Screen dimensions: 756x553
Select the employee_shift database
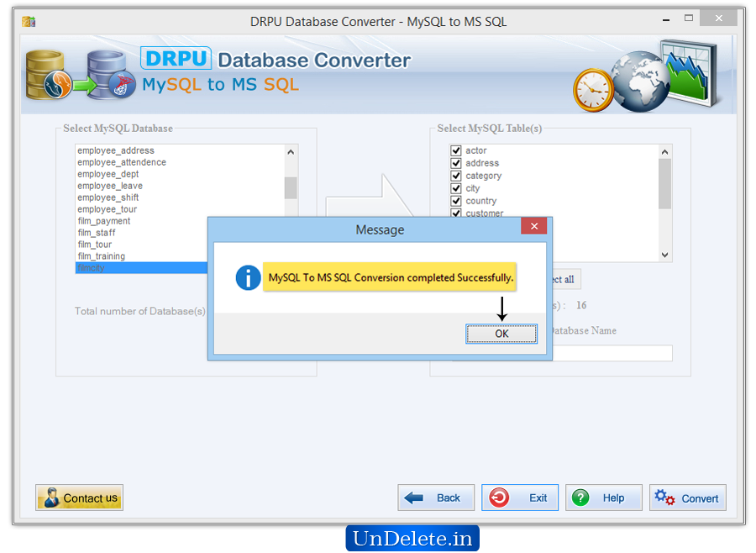point(108,197)
